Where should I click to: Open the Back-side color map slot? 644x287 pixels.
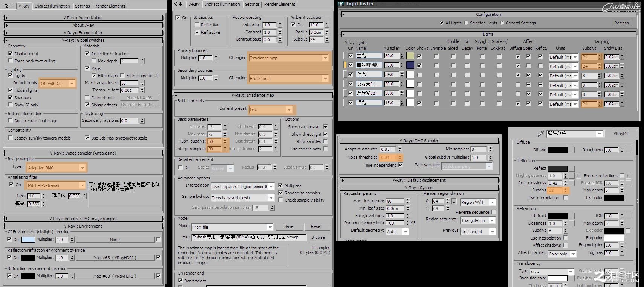(572, 278)
